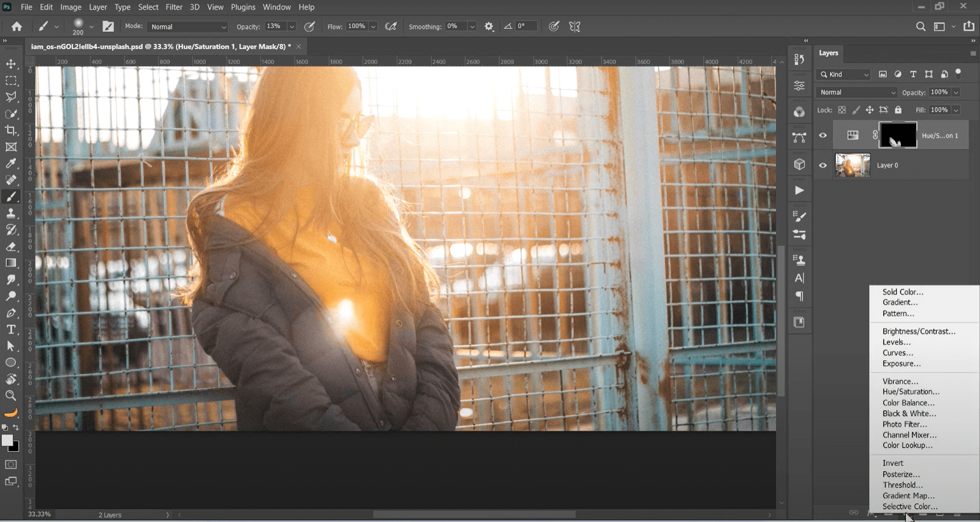Select the Crop tool
The width and height of the screenshot is (980, 522).
click(x=11, y=130)
